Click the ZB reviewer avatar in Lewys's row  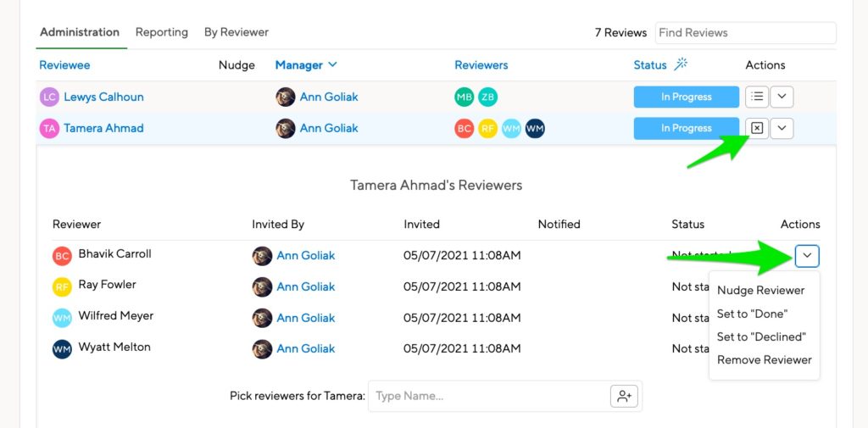tap(487, 97)
